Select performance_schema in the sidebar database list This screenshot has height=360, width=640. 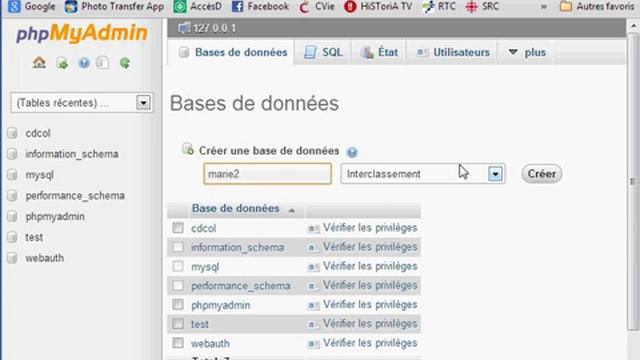point(75,196)
